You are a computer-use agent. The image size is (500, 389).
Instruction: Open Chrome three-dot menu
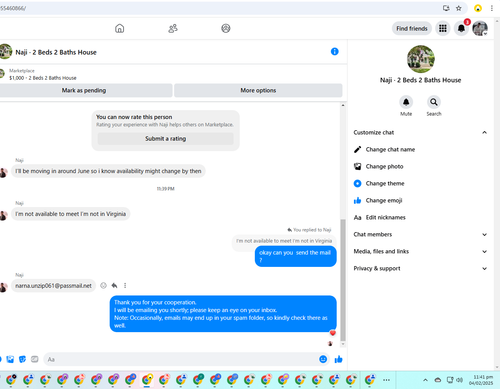tap(492, 8)
